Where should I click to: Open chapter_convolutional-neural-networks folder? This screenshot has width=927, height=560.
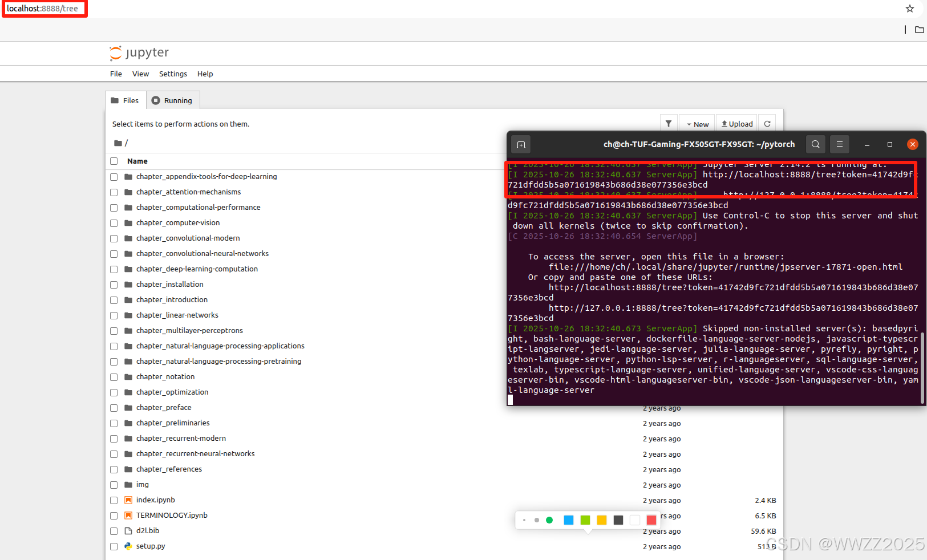(x=203, y=254)
